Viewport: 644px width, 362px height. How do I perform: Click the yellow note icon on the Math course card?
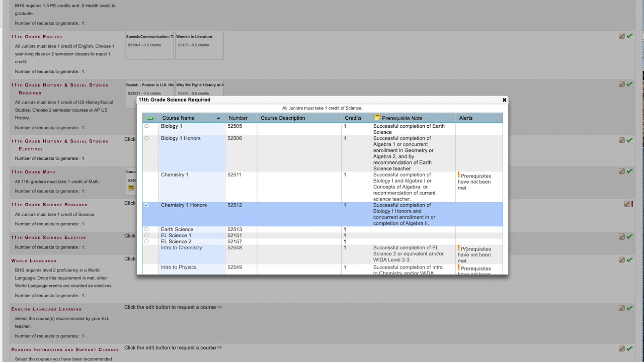coord(131,188)
